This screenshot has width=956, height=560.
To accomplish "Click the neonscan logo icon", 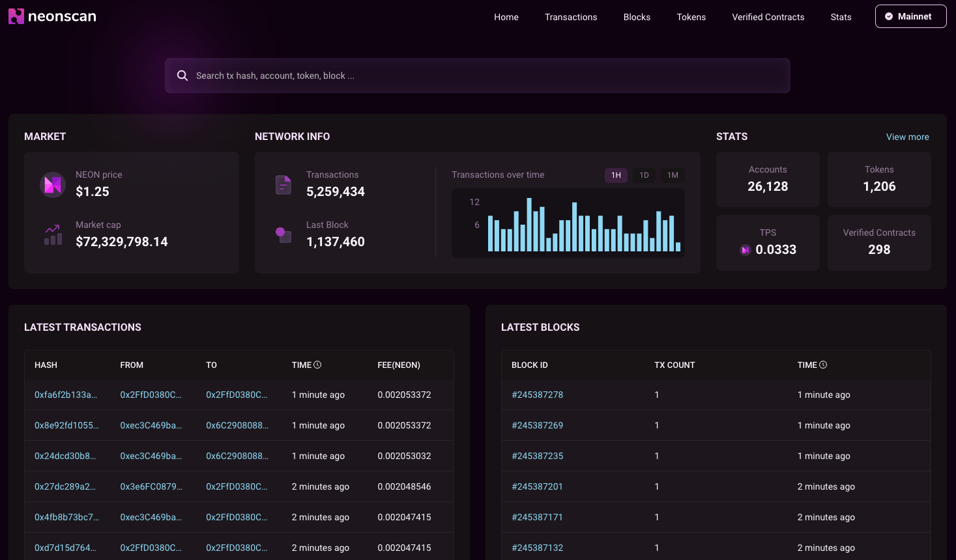I will 16,16.
